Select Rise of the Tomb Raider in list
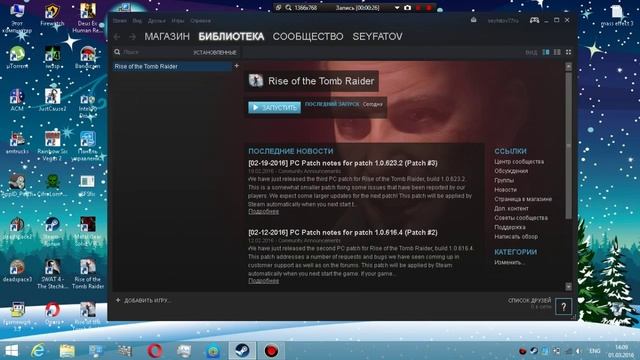 [172, 66]
